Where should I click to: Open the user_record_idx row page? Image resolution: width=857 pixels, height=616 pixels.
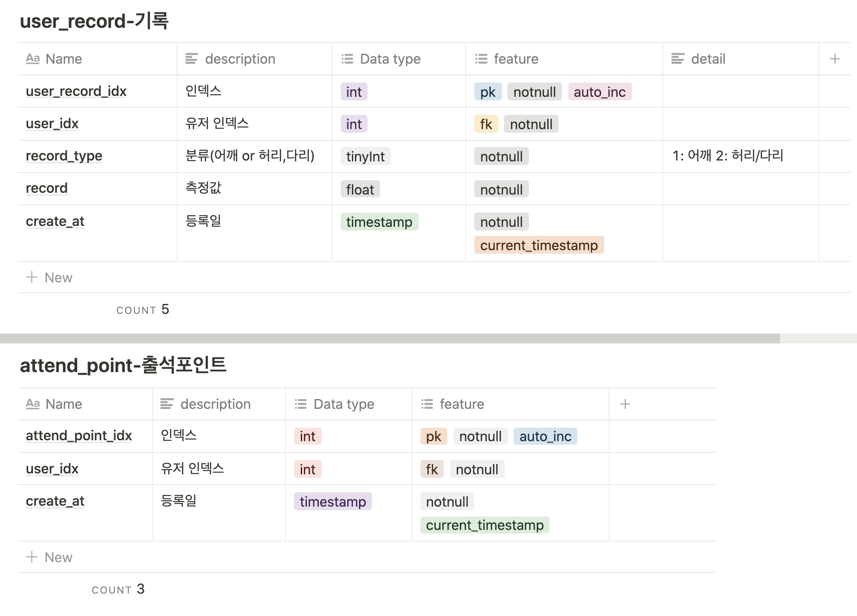(x=76, y=91)
